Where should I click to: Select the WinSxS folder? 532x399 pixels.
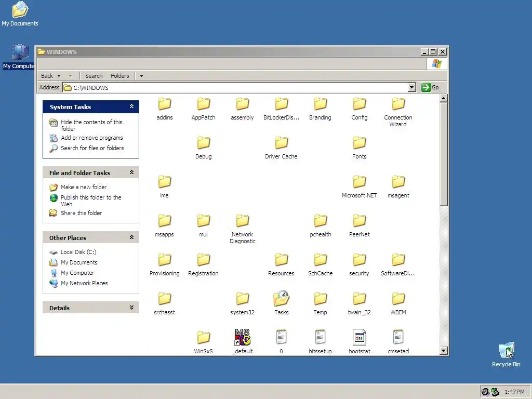204,343
